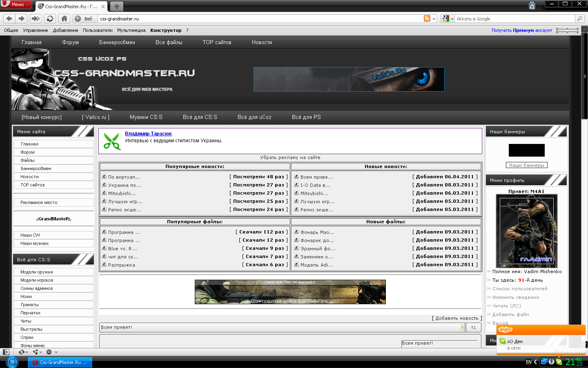Image resolution: width=588 pixels, height=368 pixels.
Task: Open Все файлы in top navigation
Action: 169,42
